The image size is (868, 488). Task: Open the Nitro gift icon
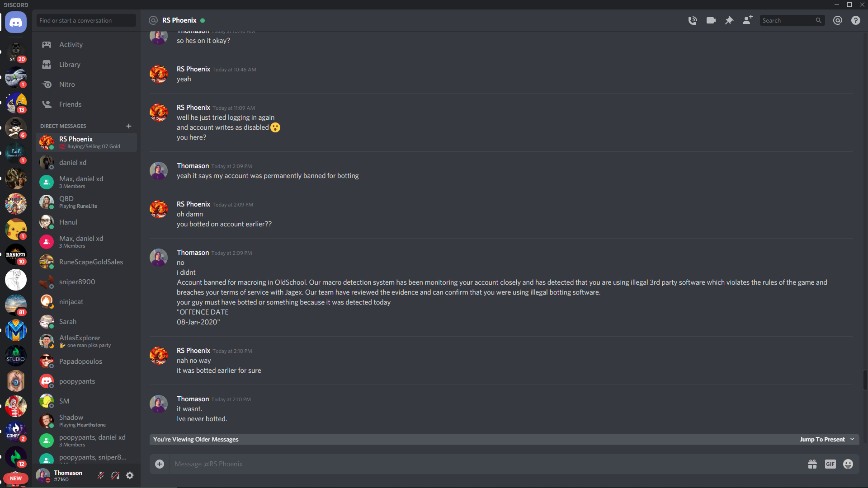point(812,464)
